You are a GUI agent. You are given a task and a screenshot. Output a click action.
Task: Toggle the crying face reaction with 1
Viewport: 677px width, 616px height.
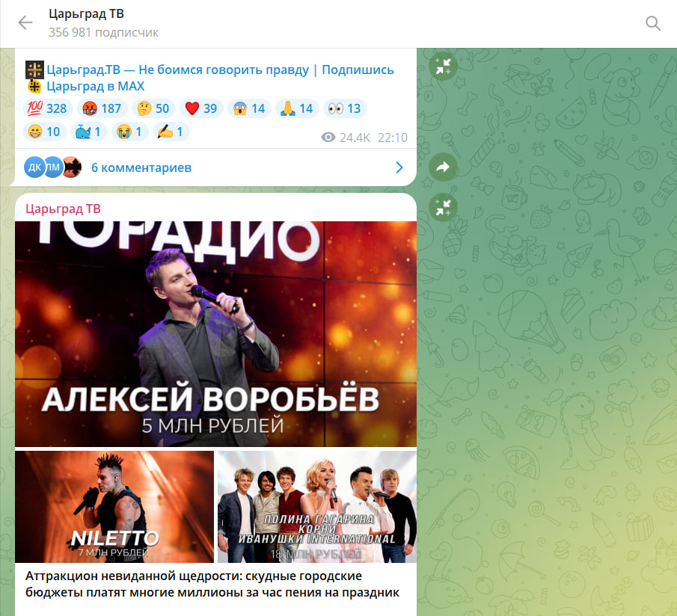click(x=130, y=132)
